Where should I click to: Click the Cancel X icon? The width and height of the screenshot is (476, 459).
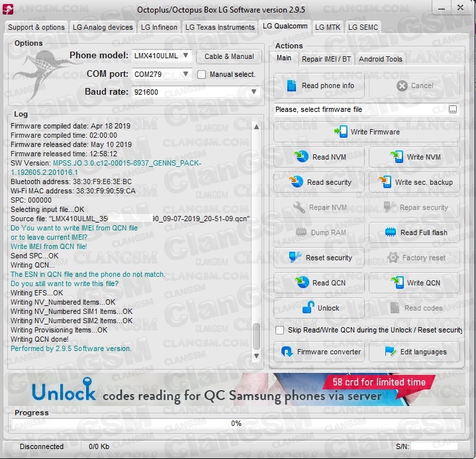click(402, 85)
